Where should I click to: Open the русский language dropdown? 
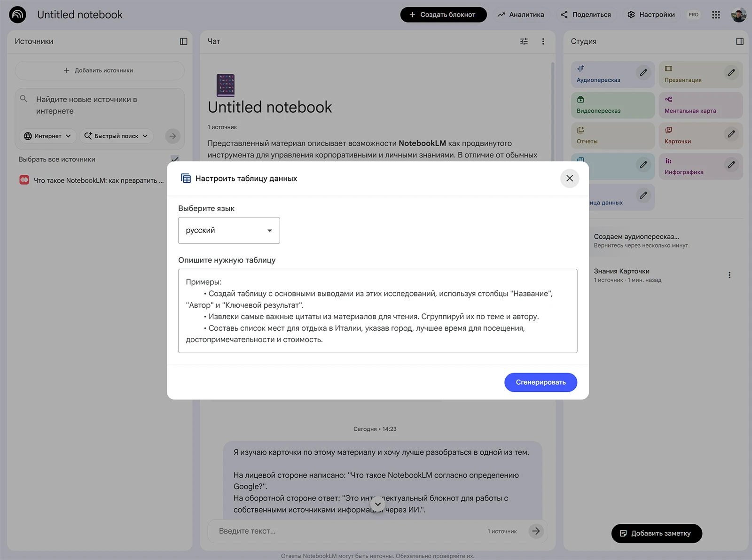[229, 230]
